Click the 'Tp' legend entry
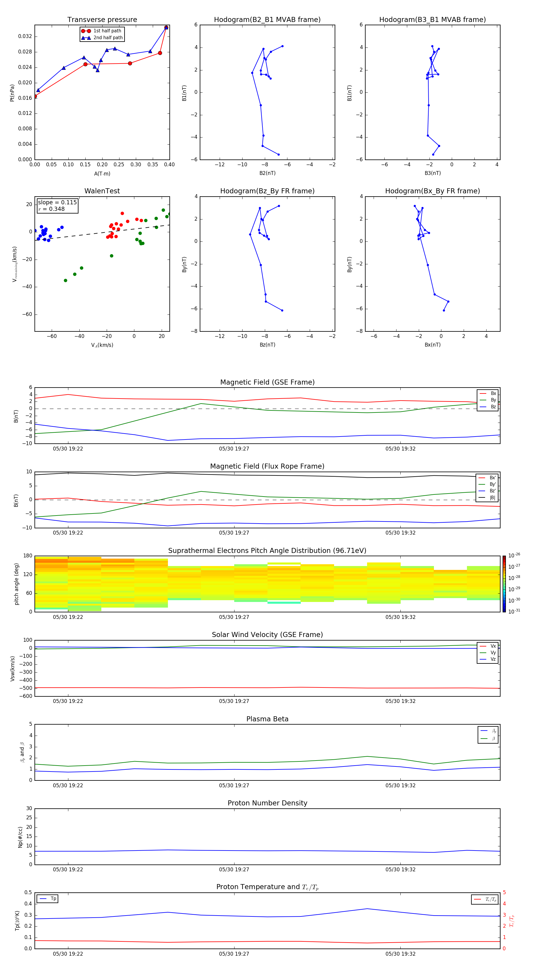Image resolution: width=535 pixels, height=980 pixels. [48, 899]
